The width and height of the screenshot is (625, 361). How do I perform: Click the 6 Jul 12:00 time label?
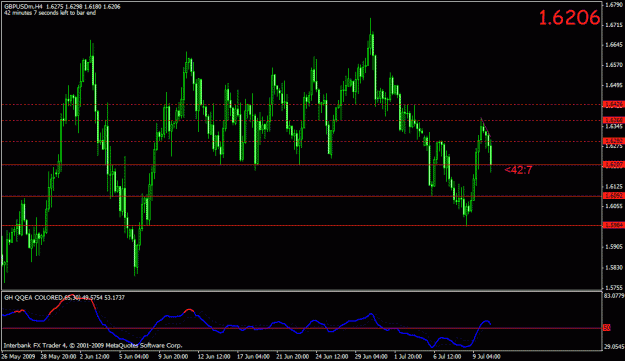[x=448, y=356]
